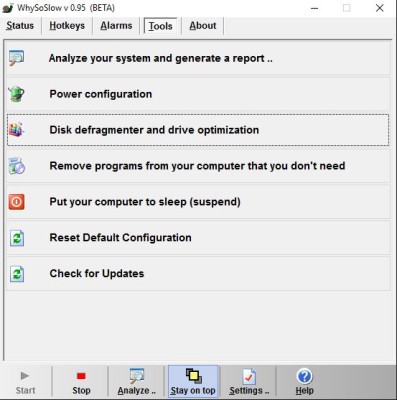Stop monitoring with the Stop button
This screenshot has width=397, height=400.
[x=81, y=382]
